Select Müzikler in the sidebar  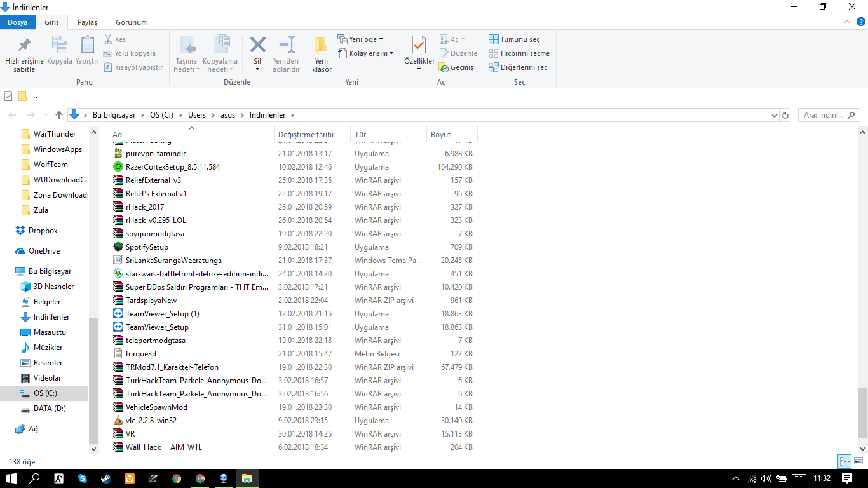(x=48, y=348)
